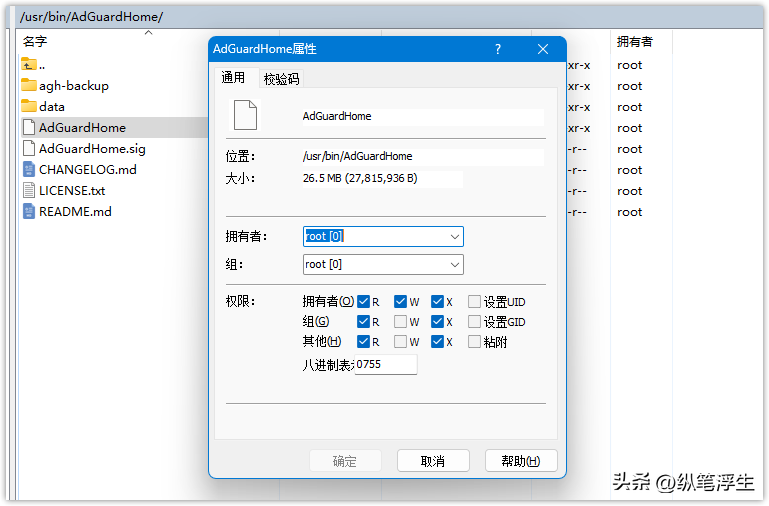Enable the 设置GID checkbox
Image resolution: width=769 pixels, height=506 pixels.
tap(474, 322)
